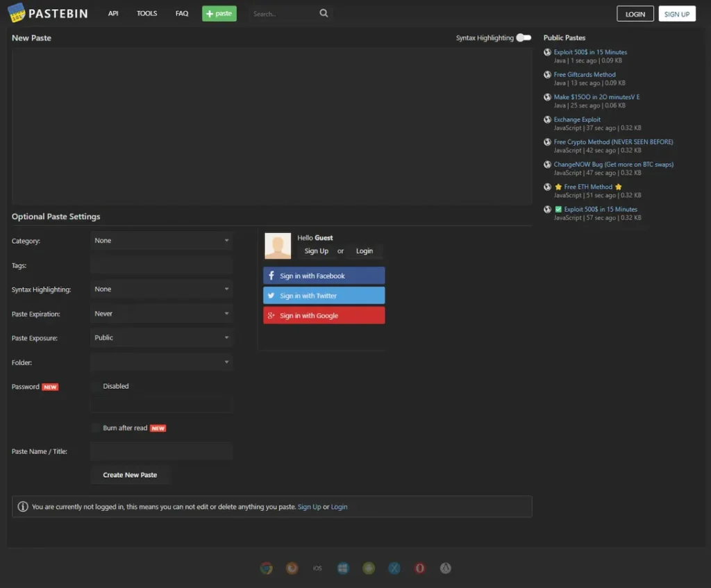Viewport: 711px width, 588px height.
Task: Sign in with Facebook
Action: coord(324,275)
